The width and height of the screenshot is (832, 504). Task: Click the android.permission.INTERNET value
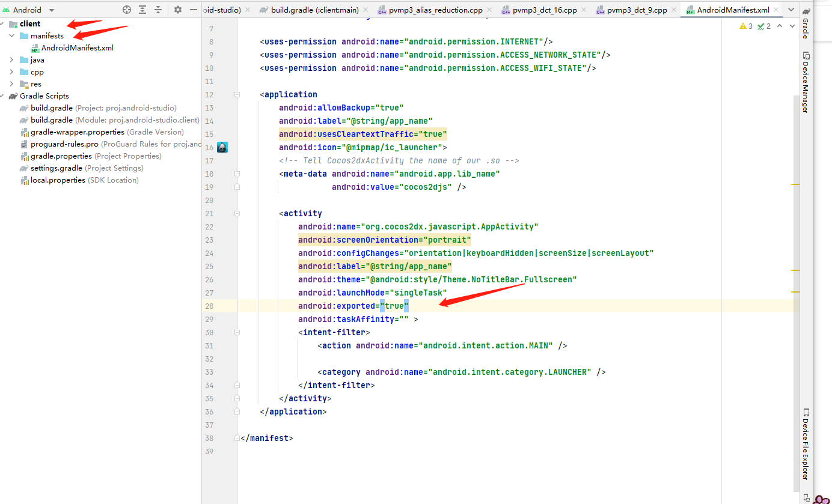click(x=474, y=41)
